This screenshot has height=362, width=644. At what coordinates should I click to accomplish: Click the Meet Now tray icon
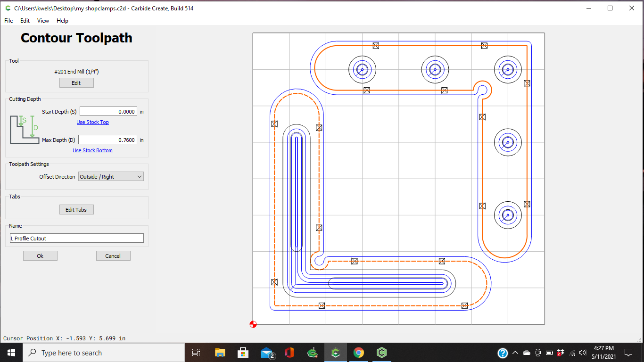pos(538,353)
